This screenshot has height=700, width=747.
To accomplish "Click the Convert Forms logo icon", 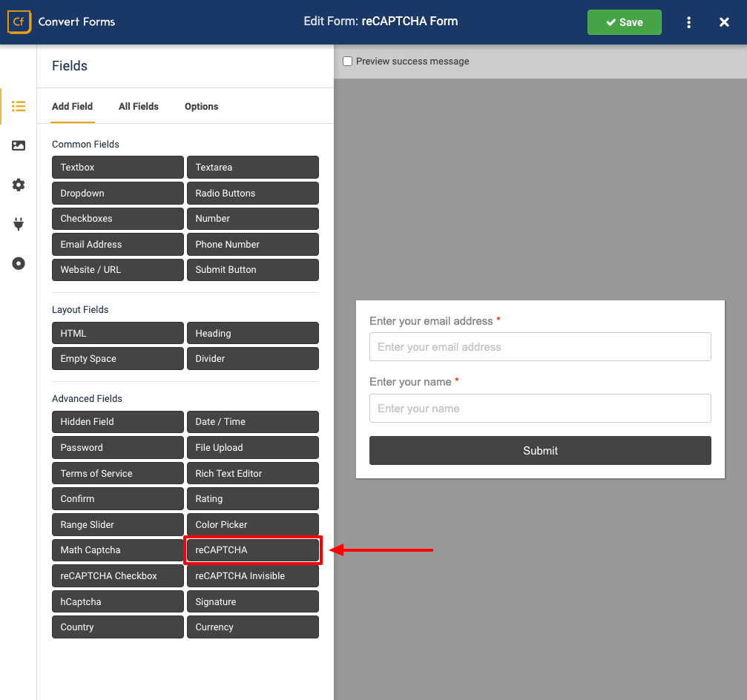I will (x=19, y=22).
